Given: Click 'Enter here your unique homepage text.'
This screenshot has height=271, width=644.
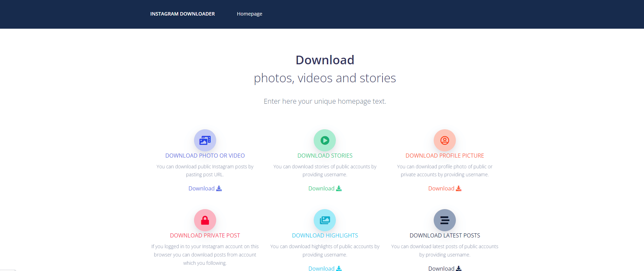Looking at the screenshot, I should [x=325, y=101].
